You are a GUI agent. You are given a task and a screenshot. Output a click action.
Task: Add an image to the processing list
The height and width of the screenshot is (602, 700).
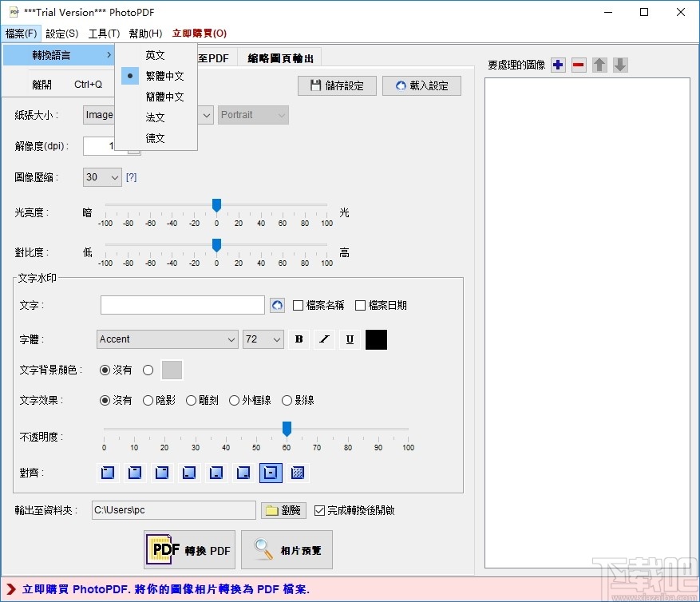point(558,65)
